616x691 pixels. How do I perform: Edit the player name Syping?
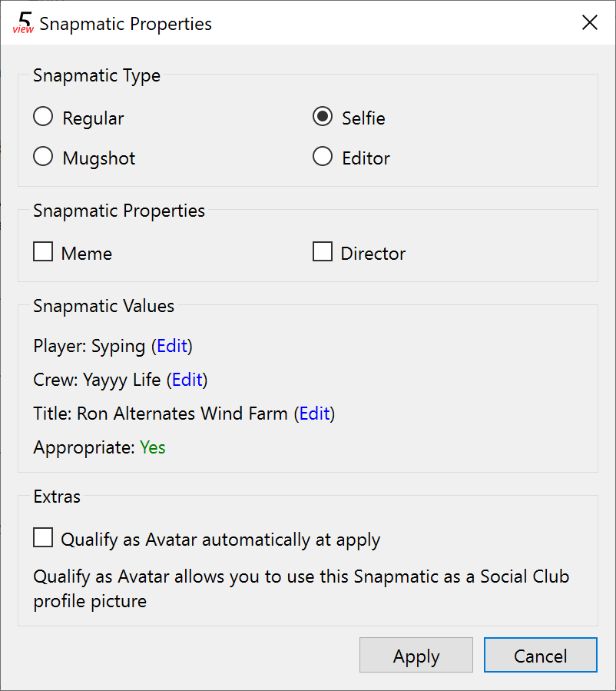[172, 346]
